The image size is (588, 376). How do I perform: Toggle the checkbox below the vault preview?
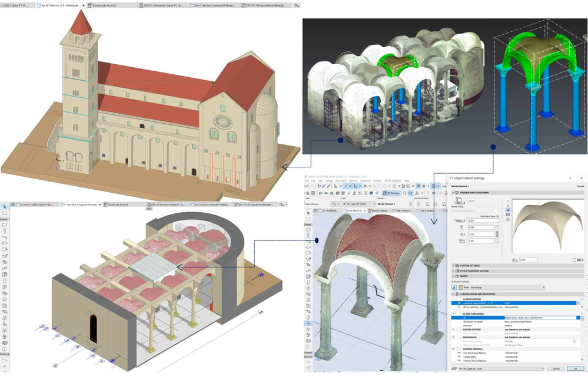(574, 260)
